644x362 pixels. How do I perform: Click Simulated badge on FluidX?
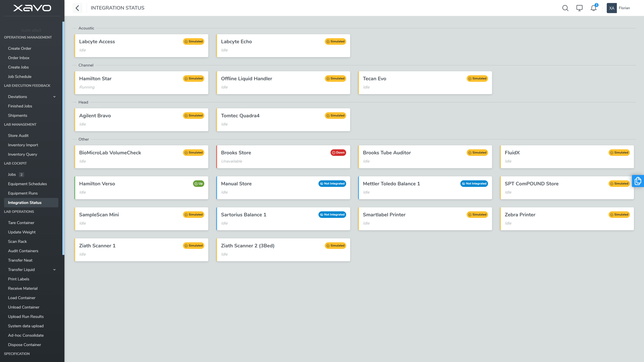619,153
